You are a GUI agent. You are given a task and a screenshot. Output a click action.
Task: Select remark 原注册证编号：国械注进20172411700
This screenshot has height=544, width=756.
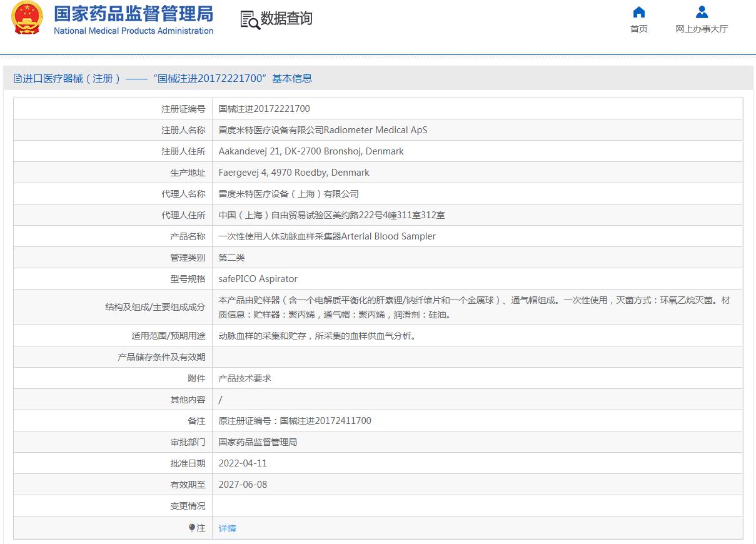(x=295, y=421)
